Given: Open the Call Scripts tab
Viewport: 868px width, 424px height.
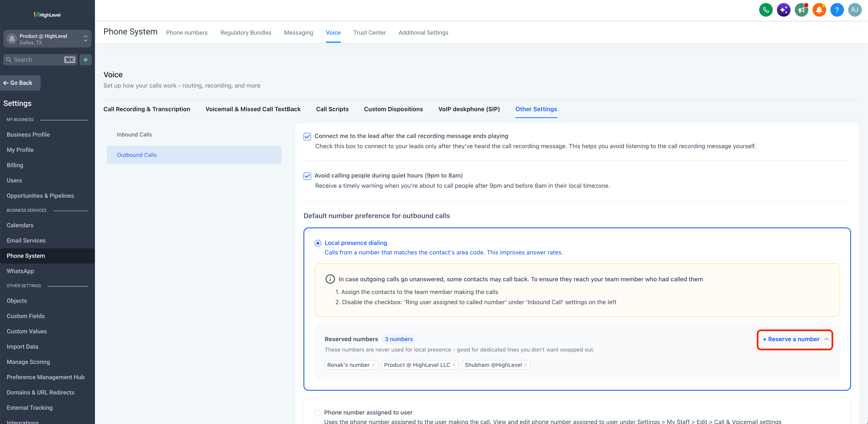Looking at the screenshot, I should [332, 109].
